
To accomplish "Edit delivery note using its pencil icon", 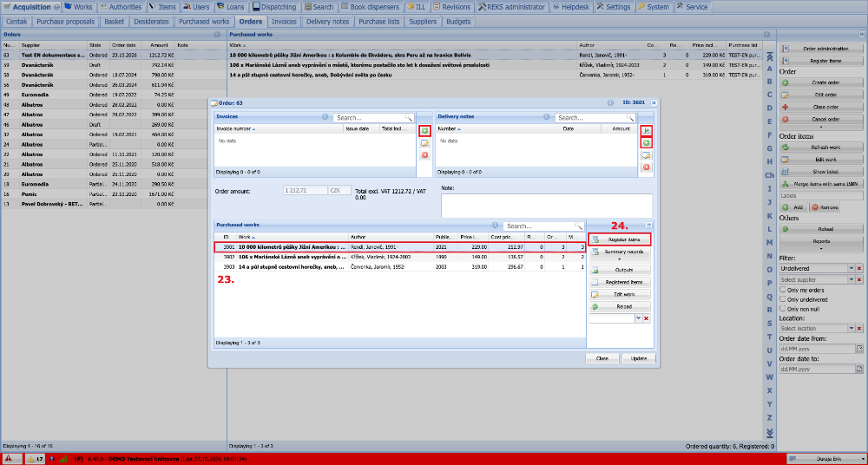I will click(x=646, y=155).
